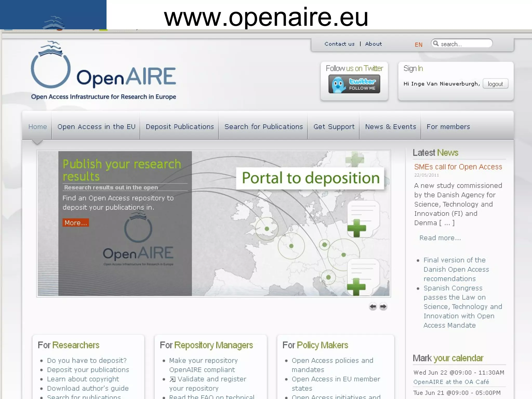Click external link icon before Validate and register

pyautogui.click(x=172, y=380)
